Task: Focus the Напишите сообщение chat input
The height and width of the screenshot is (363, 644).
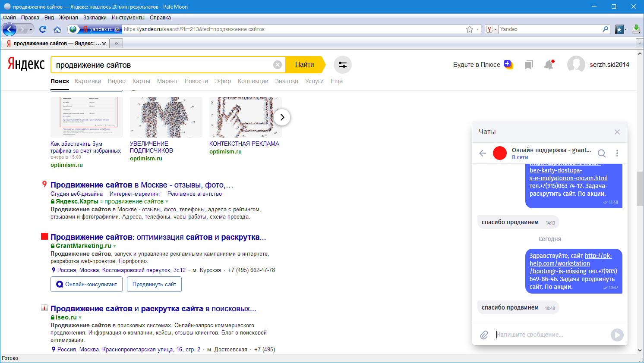Action: [x=551, y=335]
